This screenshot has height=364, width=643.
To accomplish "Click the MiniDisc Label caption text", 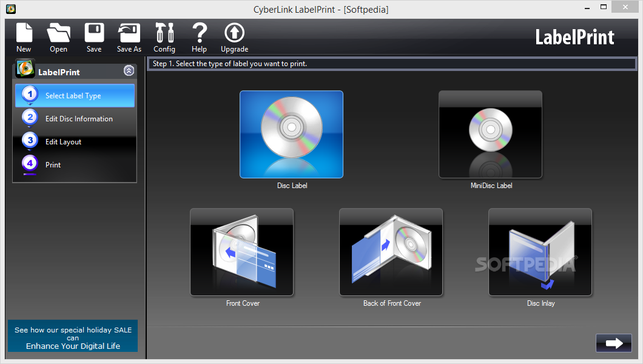I will (x=491, y=186).
